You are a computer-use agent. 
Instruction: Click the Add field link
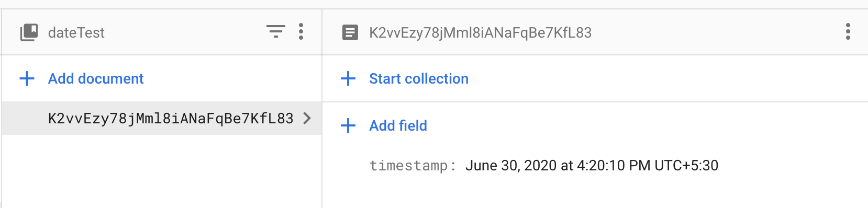[398, 125]
